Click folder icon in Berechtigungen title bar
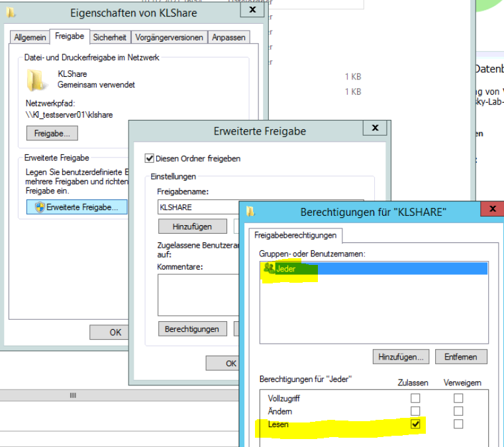The width and height of the screenshot is (504, 447). [250, 212]
